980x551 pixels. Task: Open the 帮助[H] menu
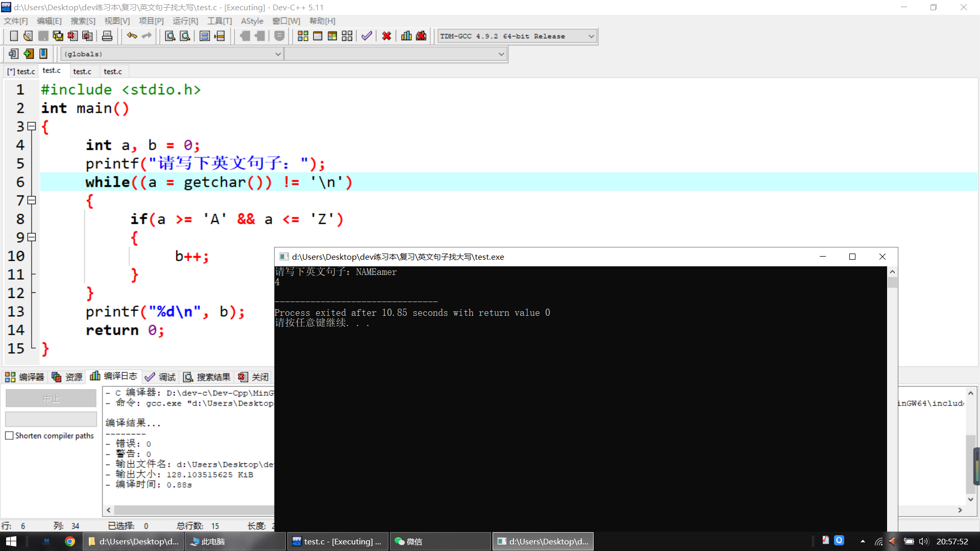322,21
